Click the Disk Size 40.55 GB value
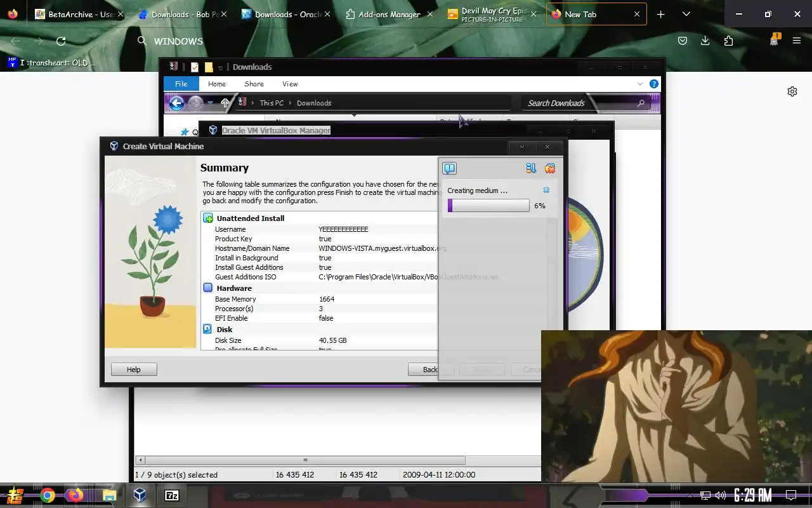 pos(332,340)
